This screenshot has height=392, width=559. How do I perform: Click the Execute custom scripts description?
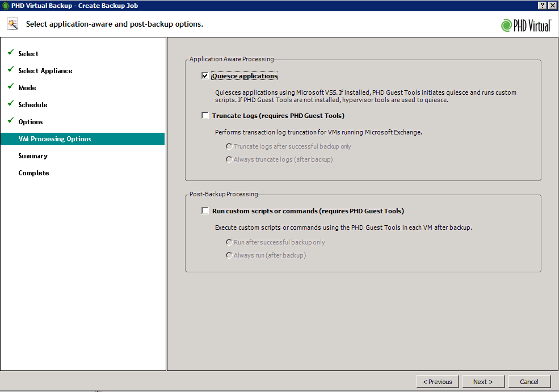click(343, 227)
